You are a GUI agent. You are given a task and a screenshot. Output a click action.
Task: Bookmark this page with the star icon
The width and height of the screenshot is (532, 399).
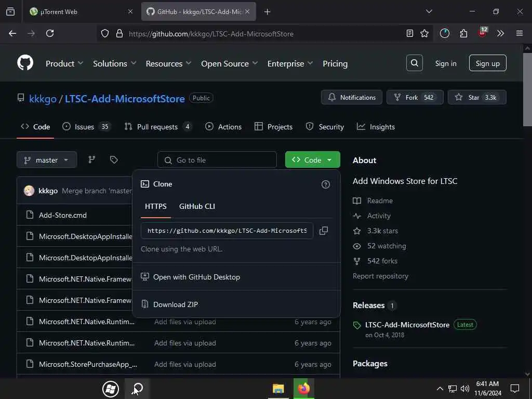pos(424,33)
